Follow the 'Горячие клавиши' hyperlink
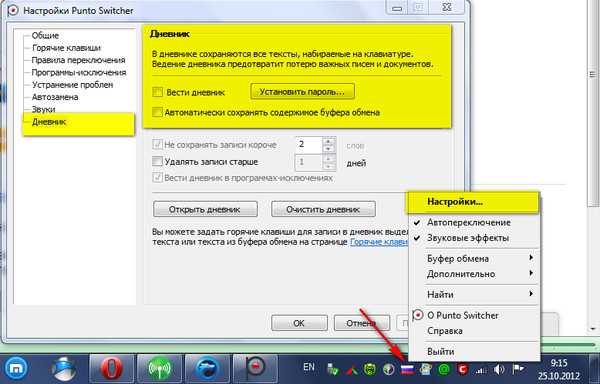Screen dimensions: 600x384 coord(379,242)
